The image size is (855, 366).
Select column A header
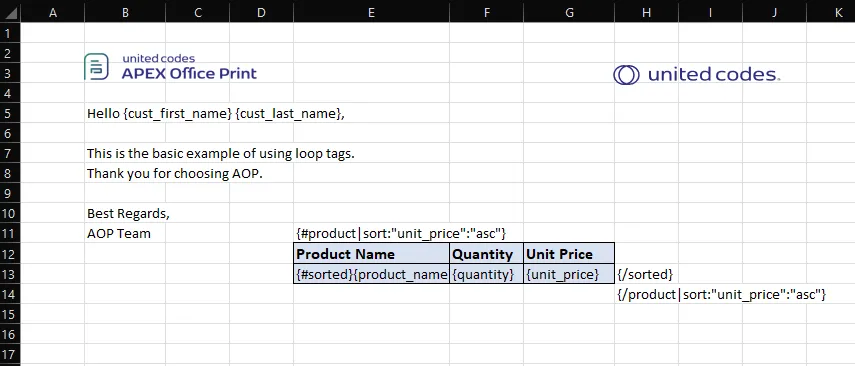click(52, 13)
